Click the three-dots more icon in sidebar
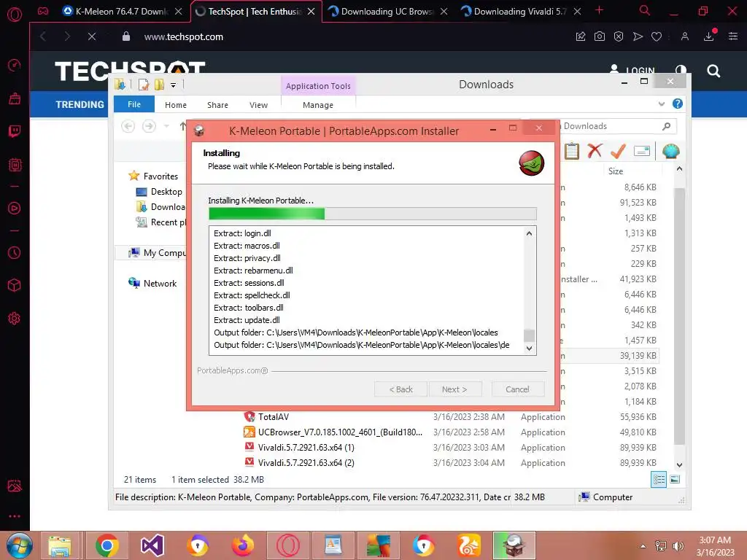 [15, 516]
